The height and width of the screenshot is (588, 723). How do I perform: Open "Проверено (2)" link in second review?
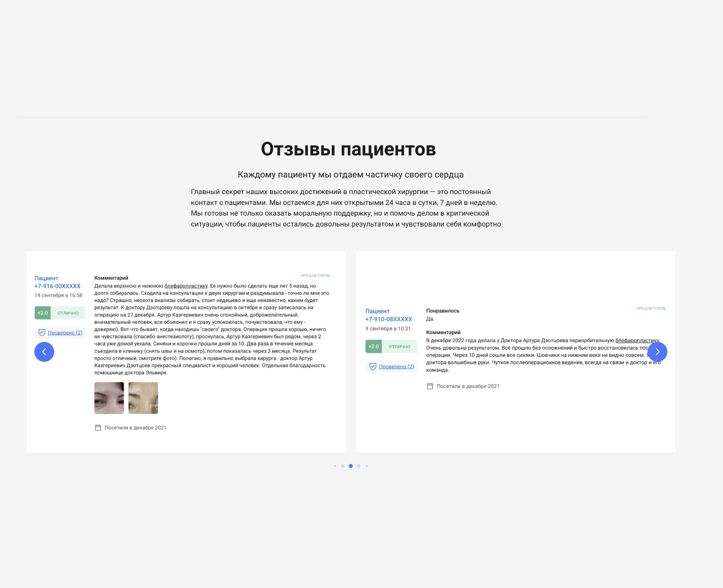(396, 367)
